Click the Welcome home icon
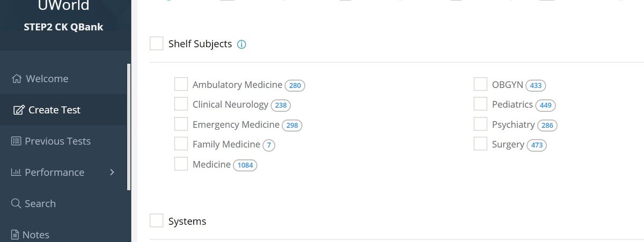Screen dimensions: 644x242 pos(16,79)
